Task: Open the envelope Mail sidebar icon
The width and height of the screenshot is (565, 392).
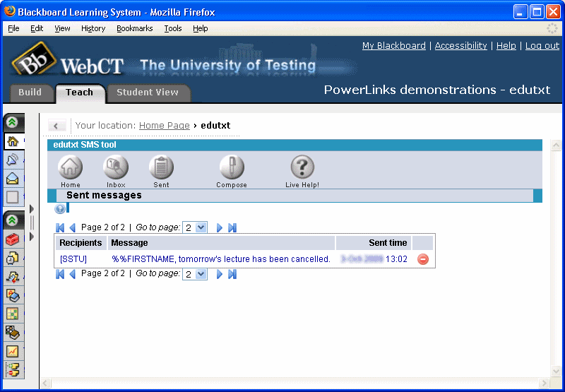Action: (13, 179)
